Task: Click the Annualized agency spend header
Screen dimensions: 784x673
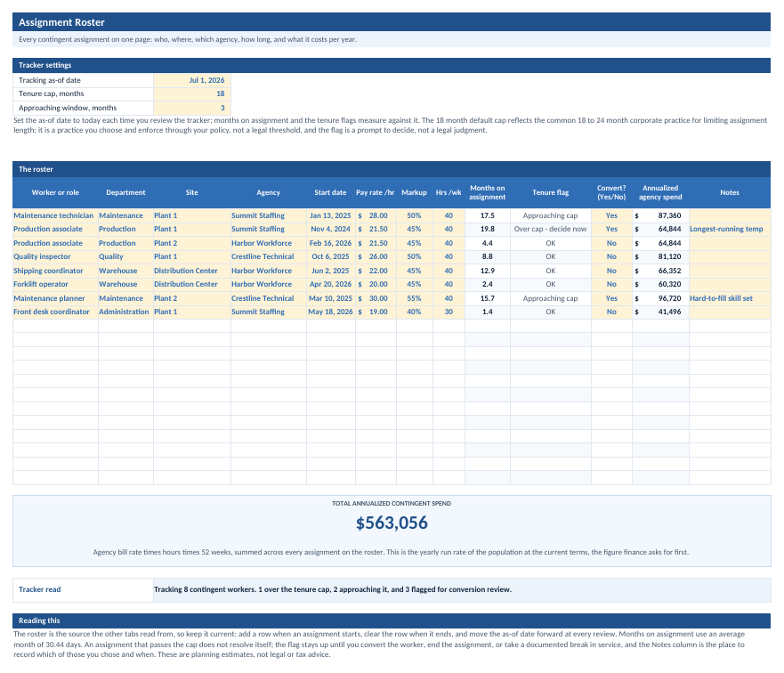Action: click(x=660, y=192)
